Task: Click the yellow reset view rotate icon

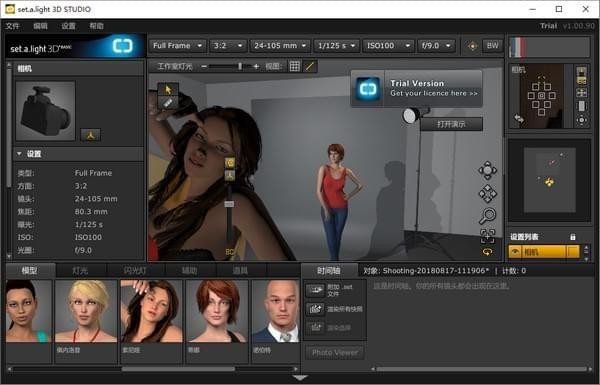Action: tap(488, 252)
